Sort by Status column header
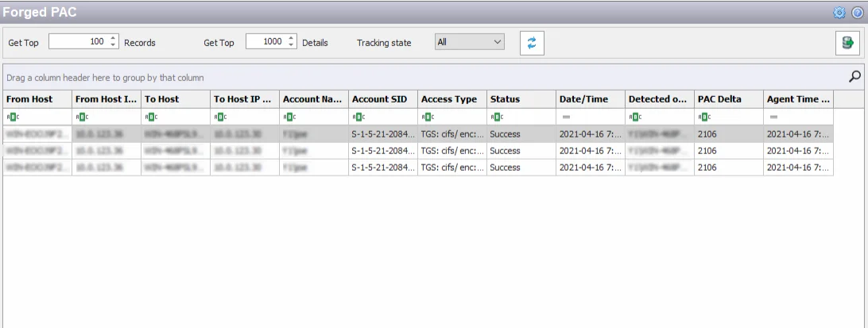The height and width of the screenshot is (328, 868). tap(521, 99)
